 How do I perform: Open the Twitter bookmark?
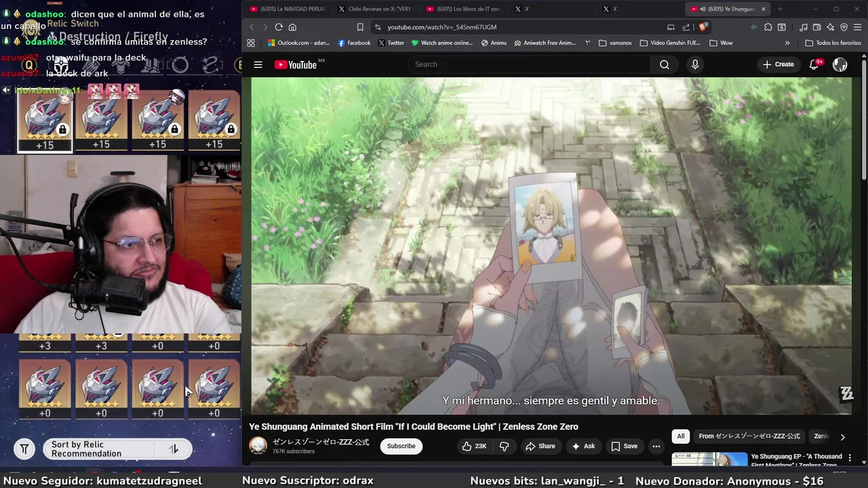(391, 43)
